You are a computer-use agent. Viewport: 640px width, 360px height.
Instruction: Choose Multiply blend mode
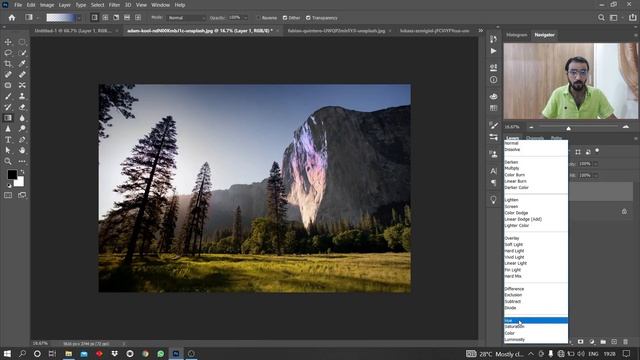(x=536, y=168)
